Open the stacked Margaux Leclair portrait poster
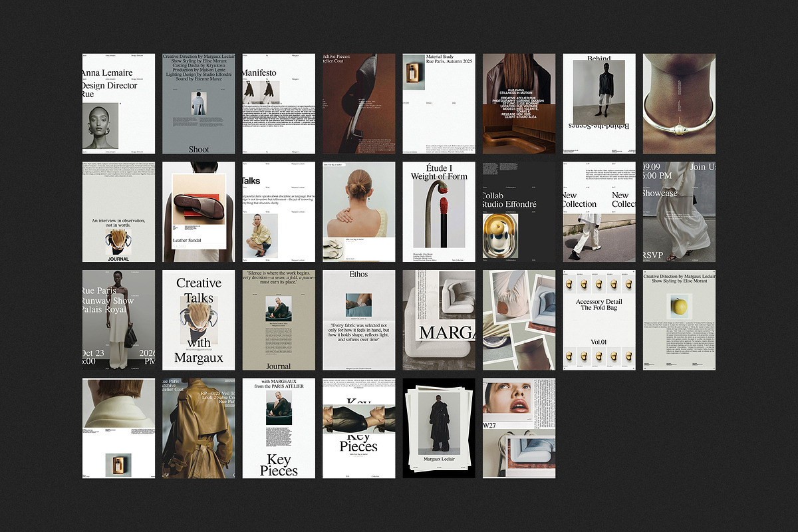 click(x=439, y=428)
